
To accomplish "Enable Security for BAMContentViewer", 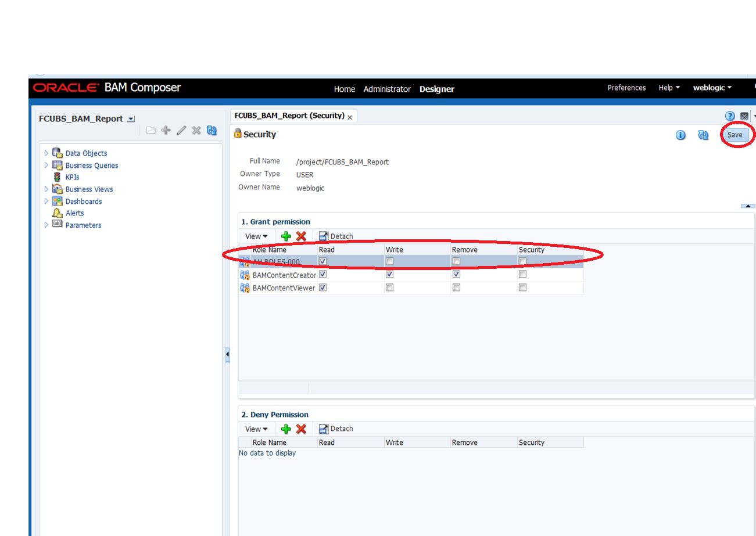I will click(x=523, y=287).
